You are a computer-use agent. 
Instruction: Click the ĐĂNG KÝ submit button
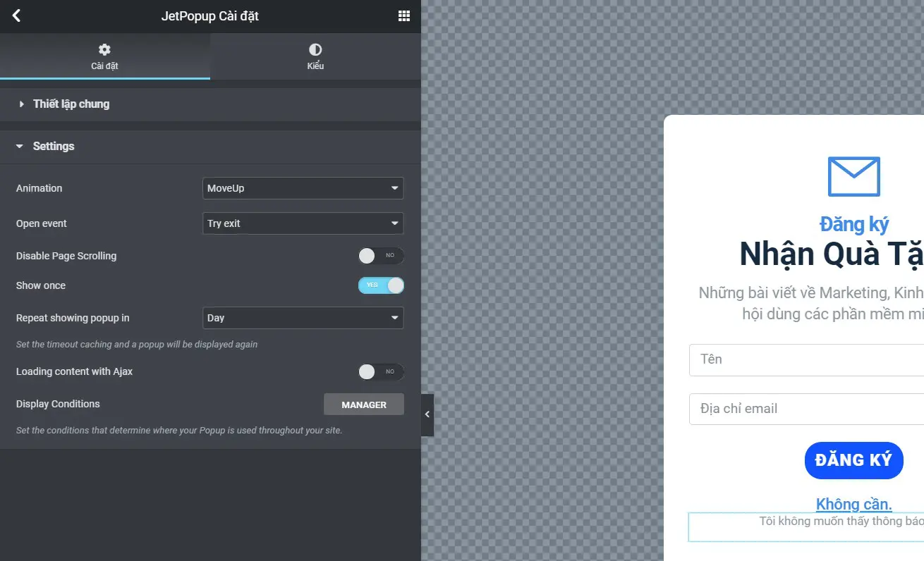(853, 460)
